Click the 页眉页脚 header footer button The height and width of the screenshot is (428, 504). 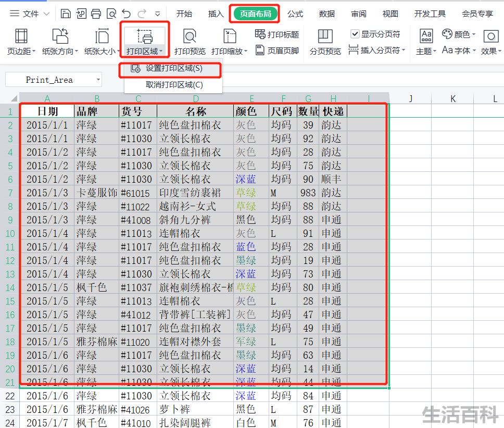coord(278,50)
